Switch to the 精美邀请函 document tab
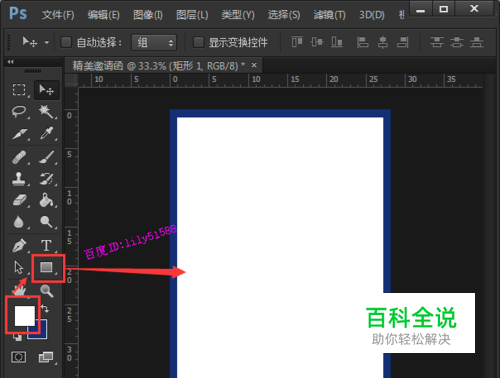The height and width of the screenshot is (378, 500). coord(159,66)
